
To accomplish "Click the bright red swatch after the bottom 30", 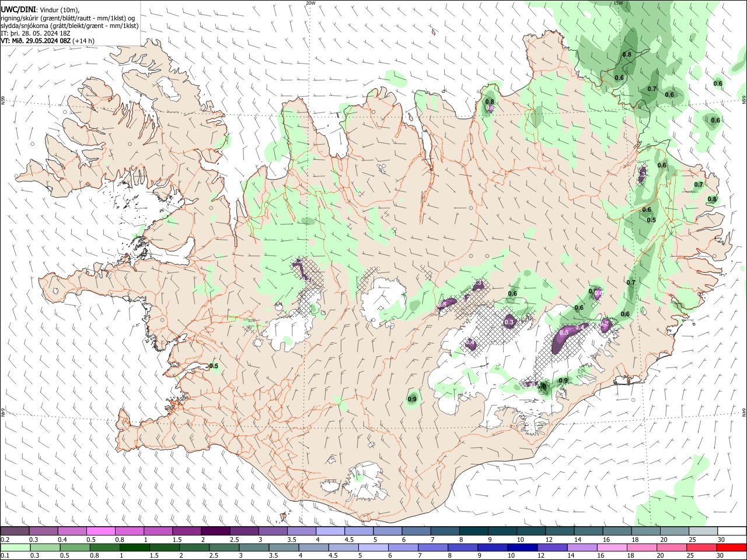I will pyautogui.click(x=732, y=547).
